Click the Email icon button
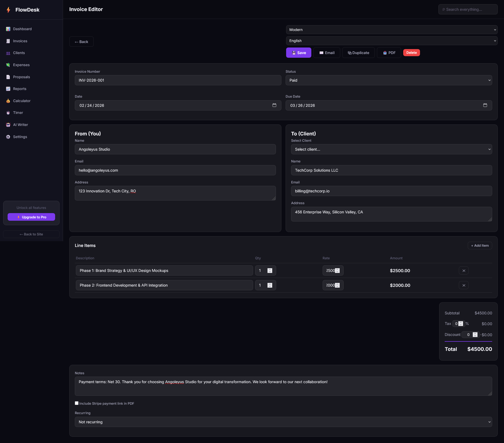Image resolution: width=504 pixels, height=443 pixels. (x=321, y=52)
